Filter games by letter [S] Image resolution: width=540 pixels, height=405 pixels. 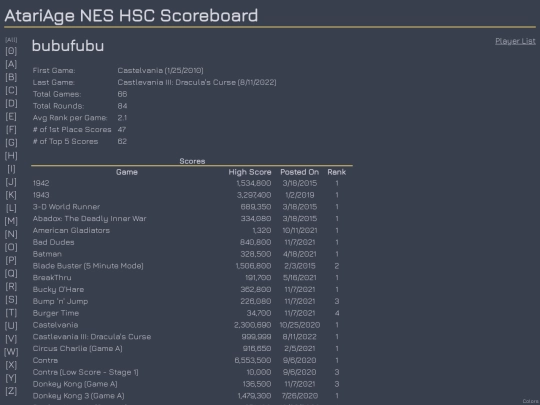coord(11,300)
